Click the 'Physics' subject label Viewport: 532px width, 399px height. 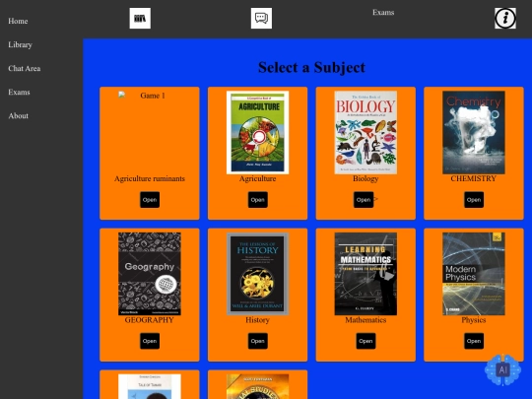(x=474, y=320)
